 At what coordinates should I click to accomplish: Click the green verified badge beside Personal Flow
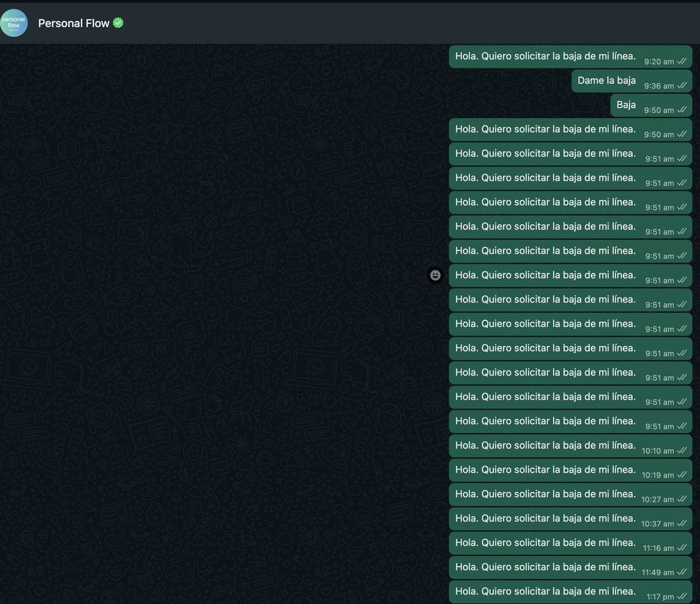click(x=118, y=23)
